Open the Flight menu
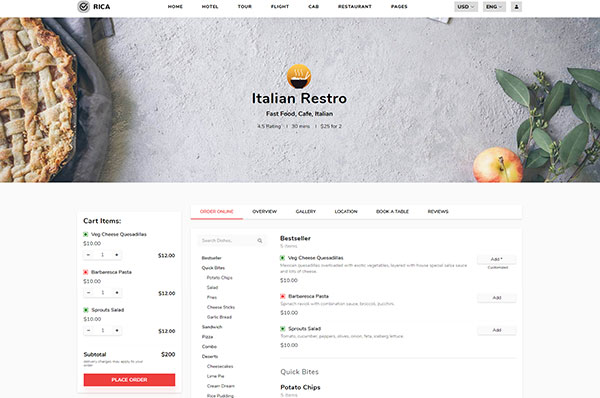This screenshot has width=600, height=398. coord(280,7)
